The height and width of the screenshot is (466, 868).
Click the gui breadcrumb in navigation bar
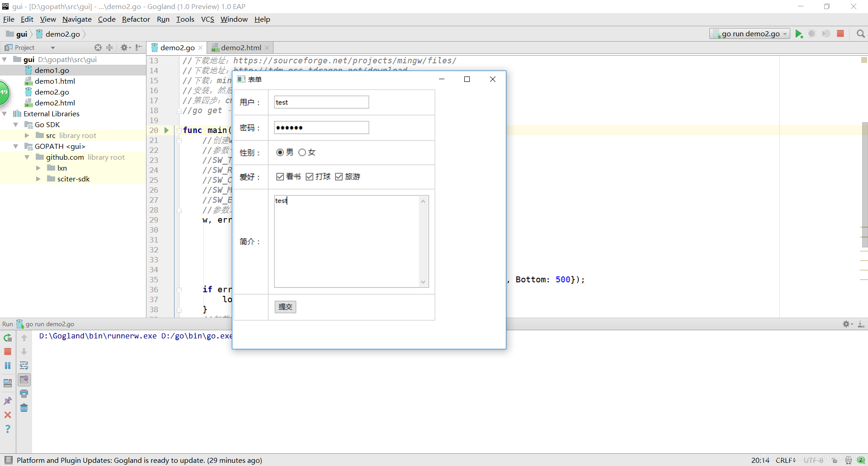click(17, 34)
